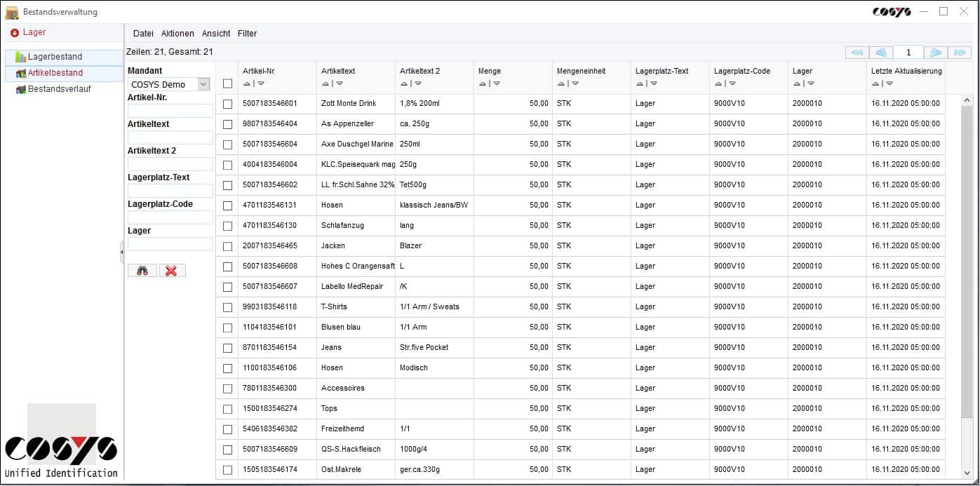Open Lagerbestand in sidebar
This screenshot has width=980, height=486.
tap(55, 57)
